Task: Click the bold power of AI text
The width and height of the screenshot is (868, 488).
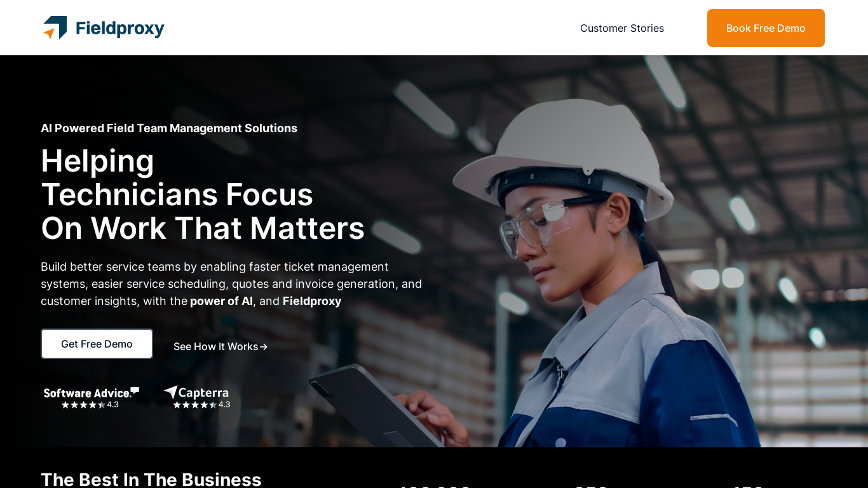Action: coord(221,301)
